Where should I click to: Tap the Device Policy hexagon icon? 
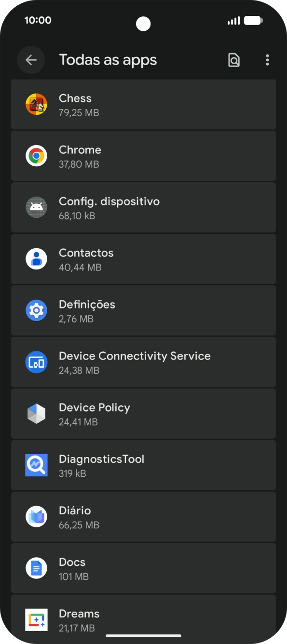click(36, 414)
